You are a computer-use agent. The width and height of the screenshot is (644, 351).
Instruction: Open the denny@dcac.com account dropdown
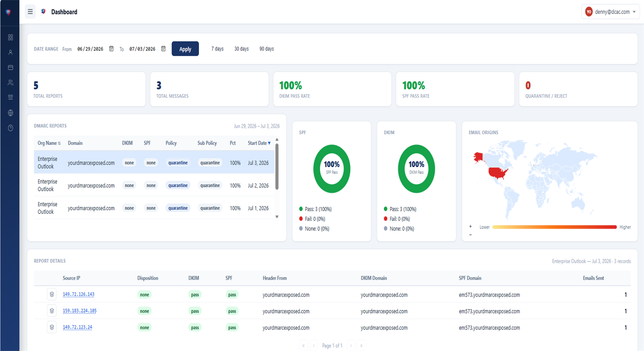[x=610, y=12]
